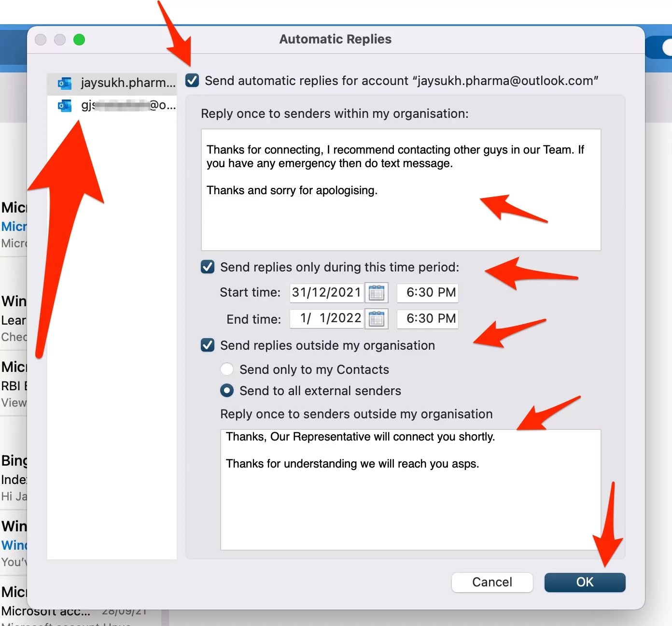
Task: Click the blue Microsoft link in the left sidebar
Action: click(x=14, y=226)
